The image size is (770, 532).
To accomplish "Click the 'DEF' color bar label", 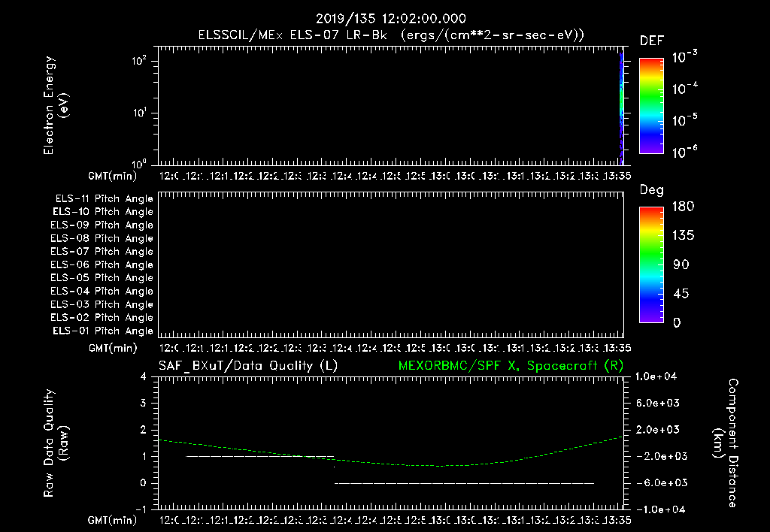I will tap(652, 41).
